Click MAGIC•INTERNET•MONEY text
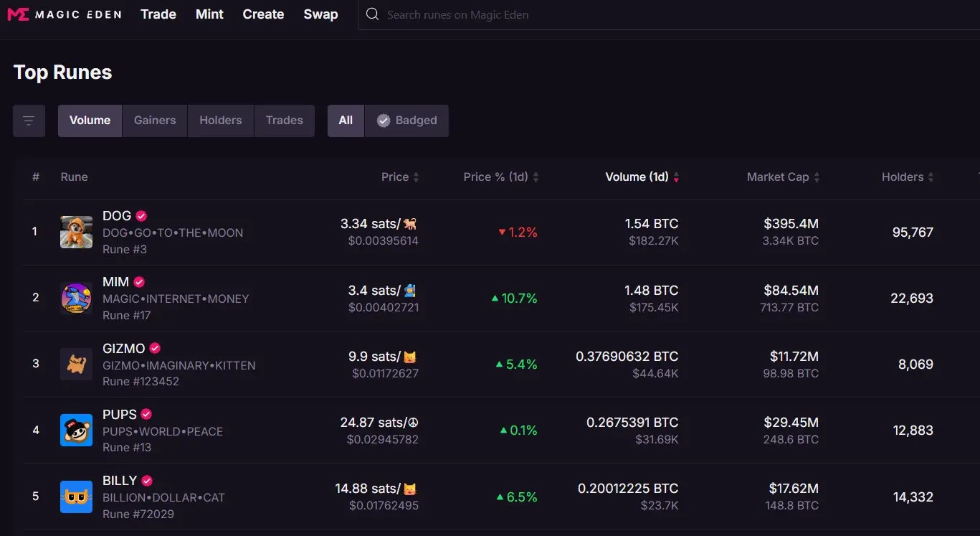The width and height of the screenshot is (980, 536). 176,299
